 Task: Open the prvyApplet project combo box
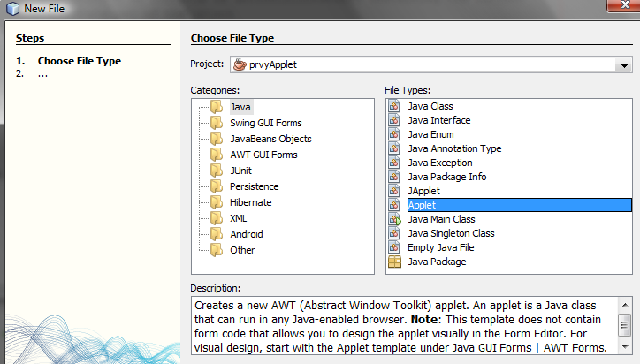click(431, 64)
